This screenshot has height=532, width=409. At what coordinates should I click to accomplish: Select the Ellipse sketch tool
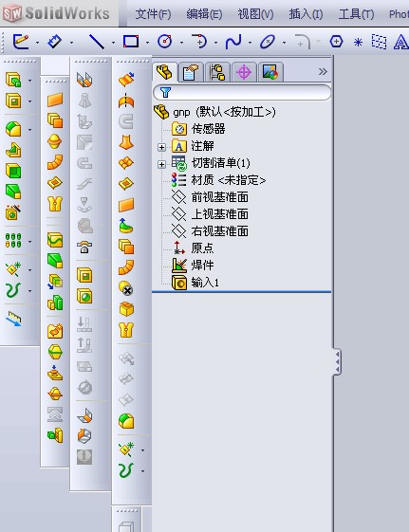pyautogui.click(x=268, y=42)
